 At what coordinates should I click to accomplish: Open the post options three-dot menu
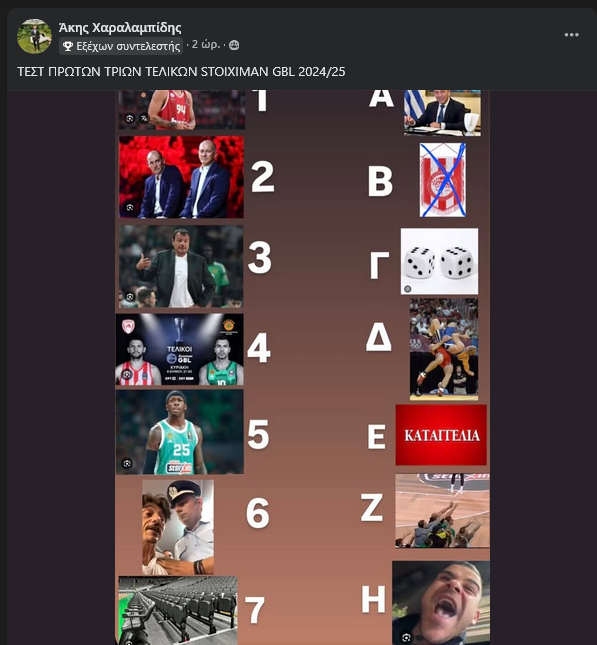(x=571, y=35)
